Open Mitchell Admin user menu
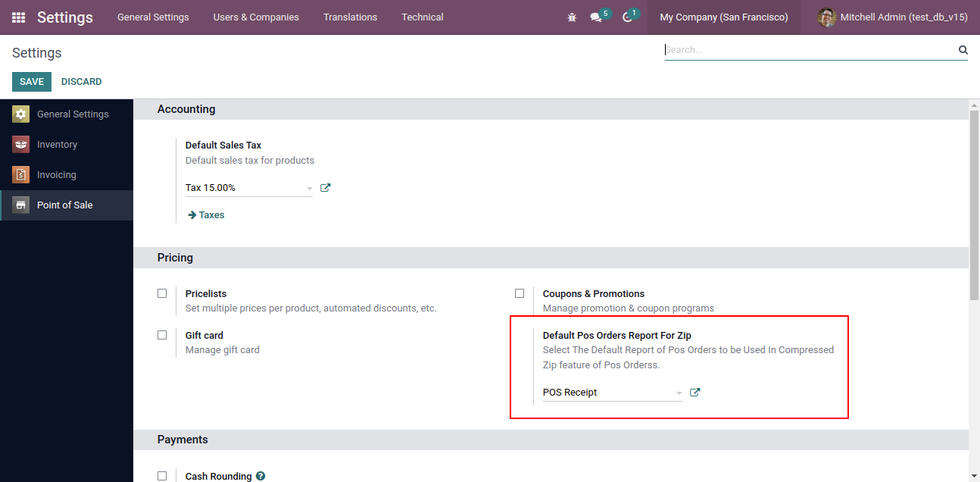This screenshot has height=482, width=980. pos(893,17)
